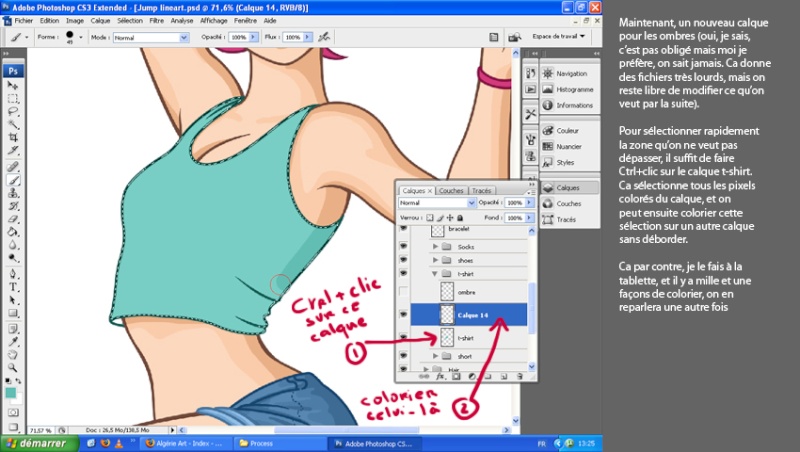Enable airbrush in options bar
Screen dimensions: 800x452
tap(324, 37)
